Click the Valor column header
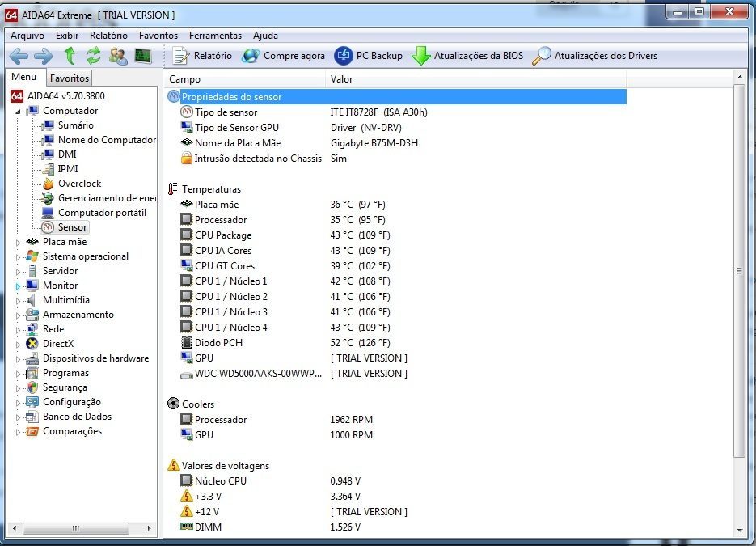The image size is (756, 546). coord(476,79)
